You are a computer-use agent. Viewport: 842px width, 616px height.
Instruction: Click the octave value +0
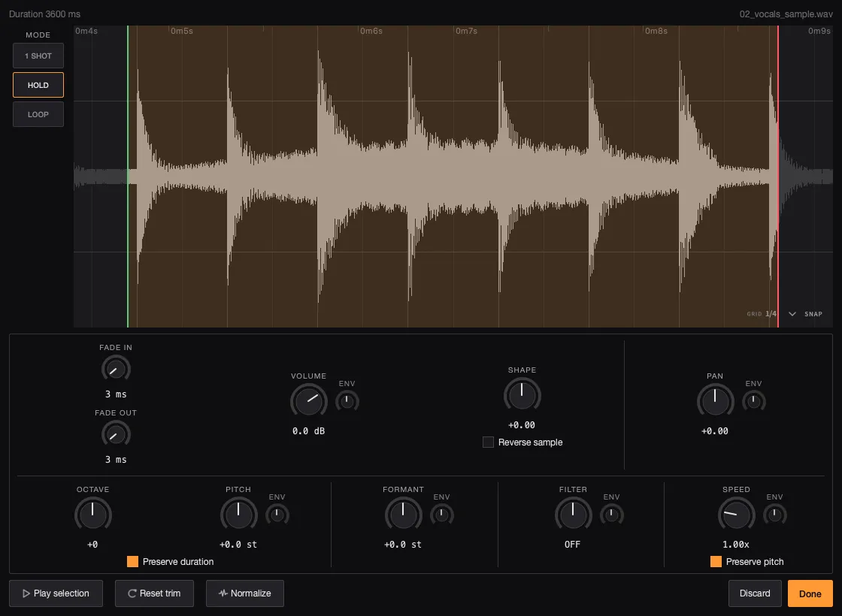[92, 545]
